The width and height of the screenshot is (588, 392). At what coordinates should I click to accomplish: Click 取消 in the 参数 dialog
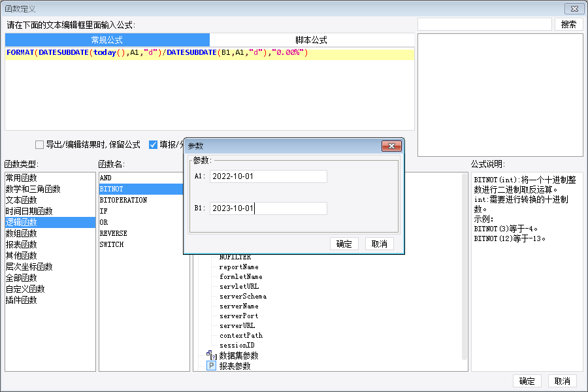pos(379,244)
